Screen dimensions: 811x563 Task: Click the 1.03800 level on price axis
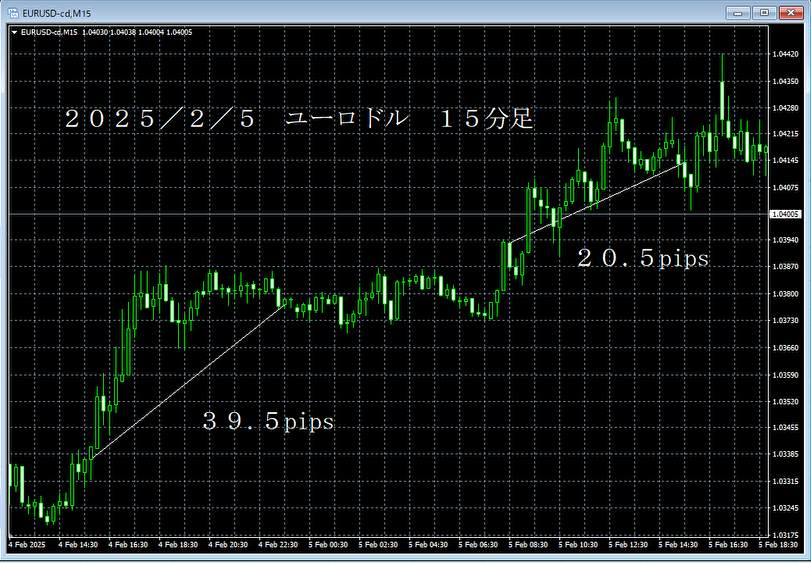coord(786,294)
